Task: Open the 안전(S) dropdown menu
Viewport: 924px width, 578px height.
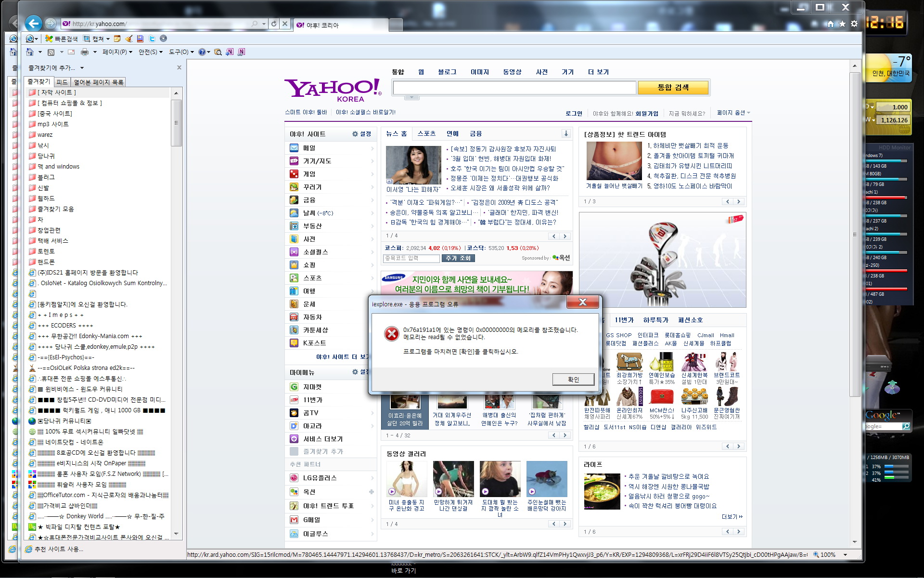Action: click(151, 52)
